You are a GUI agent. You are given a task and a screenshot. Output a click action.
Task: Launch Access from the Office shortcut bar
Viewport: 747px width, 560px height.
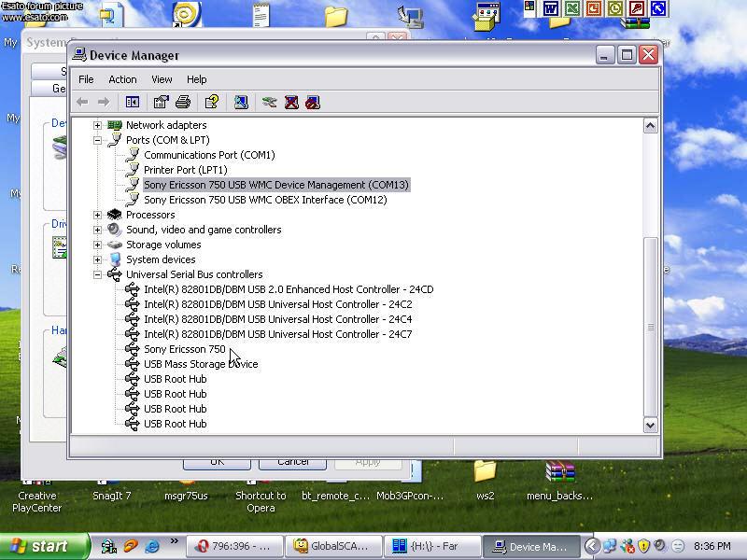637,8
